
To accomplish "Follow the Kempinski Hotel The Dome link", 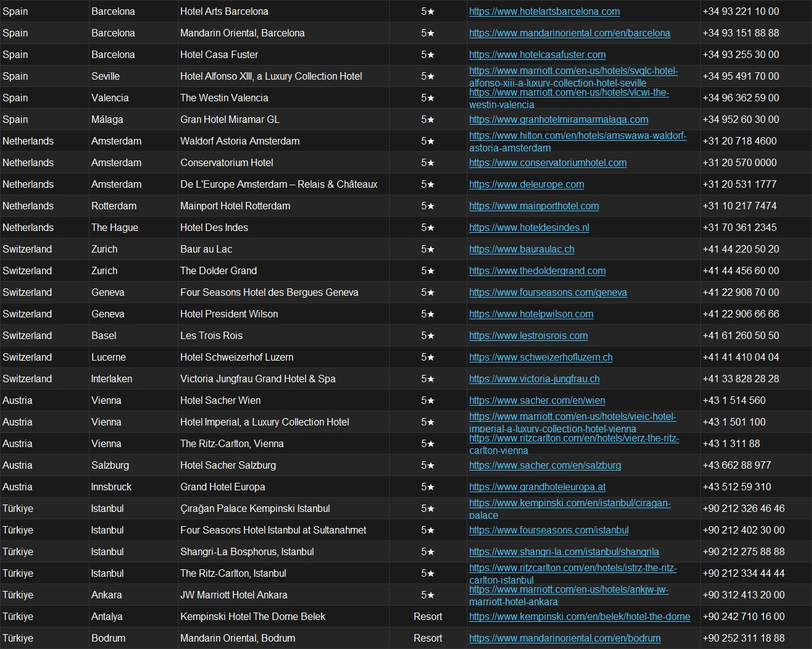I will (579, 616).
